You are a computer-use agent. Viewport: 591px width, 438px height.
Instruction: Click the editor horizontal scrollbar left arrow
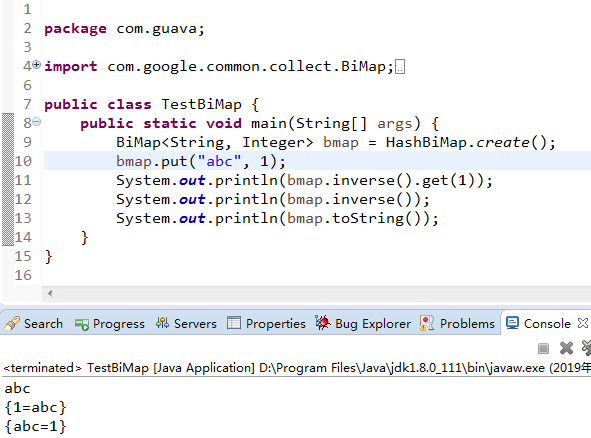pos(50,293)
